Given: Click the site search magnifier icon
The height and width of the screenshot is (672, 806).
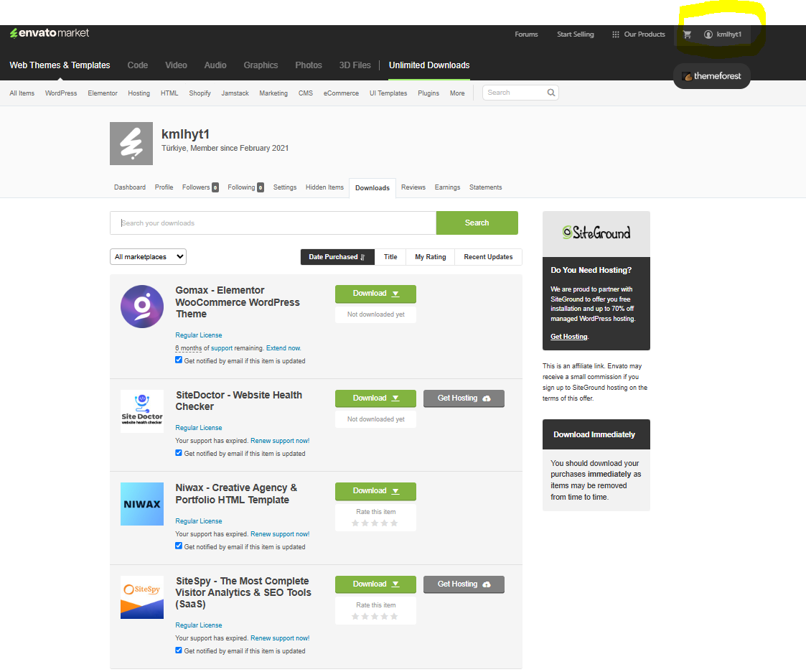Looking at the screenshot, I should (551, 93).
